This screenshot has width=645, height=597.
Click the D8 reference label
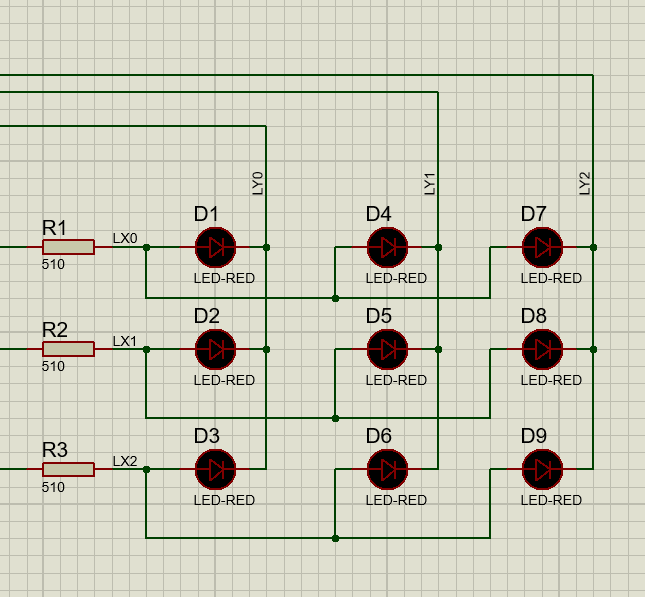pos(534,316)
